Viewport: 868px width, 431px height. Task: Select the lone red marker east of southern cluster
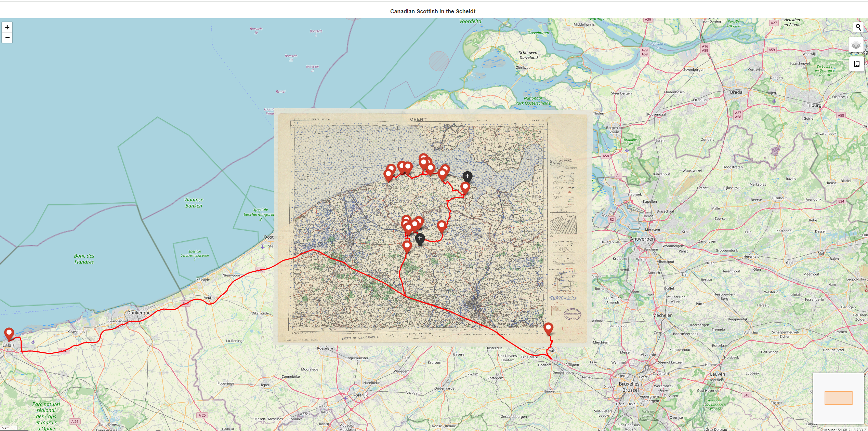pyautogui.click(x=442, y=226)
